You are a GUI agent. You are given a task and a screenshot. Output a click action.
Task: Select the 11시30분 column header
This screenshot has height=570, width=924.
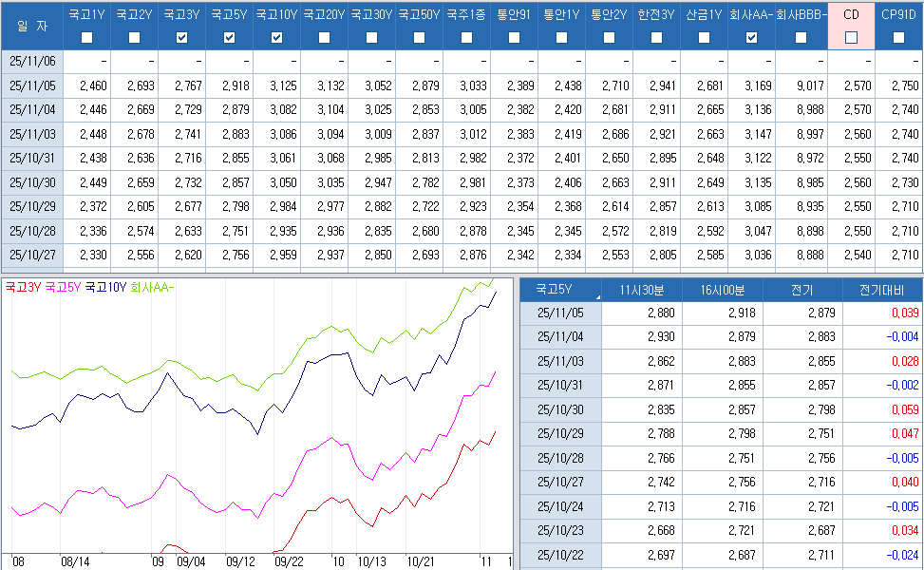[642, 290]
